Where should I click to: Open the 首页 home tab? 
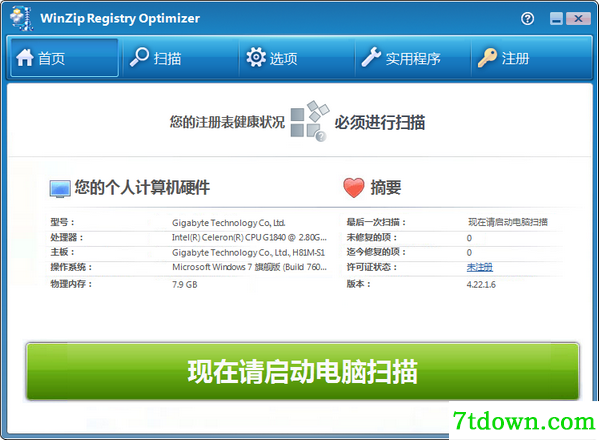pos(64,58)
